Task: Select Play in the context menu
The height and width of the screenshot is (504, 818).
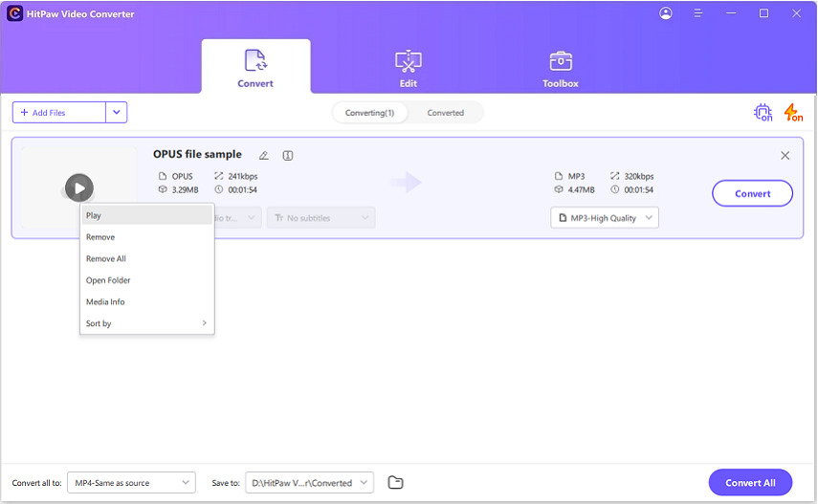Action: coord(147,215)
